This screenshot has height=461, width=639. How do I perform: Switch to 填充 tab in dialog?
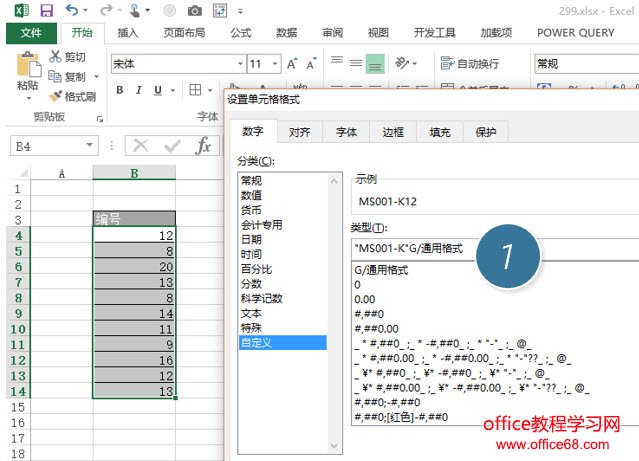coord(440,132)
